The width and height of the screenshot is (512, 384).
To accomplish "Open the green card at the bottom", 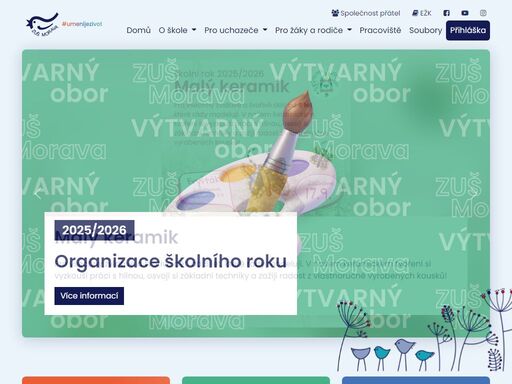I will pyautogui.click(x=256, y=380).
